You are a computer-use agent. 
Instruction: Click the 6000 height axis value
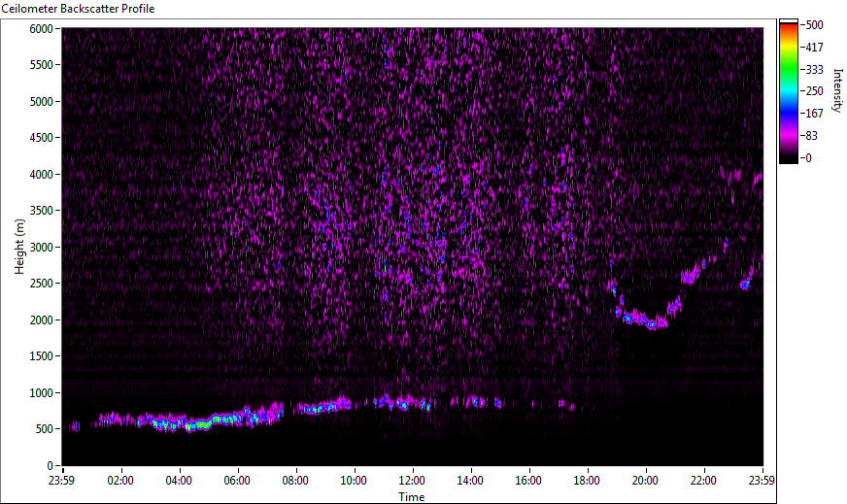tap(41, 28)
